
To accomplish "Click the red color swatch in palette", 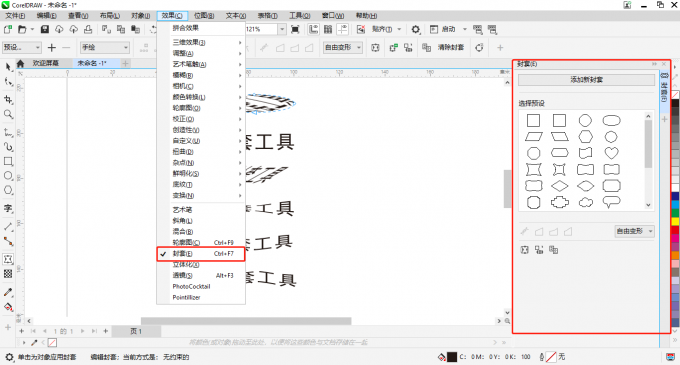I will [675, 229].
